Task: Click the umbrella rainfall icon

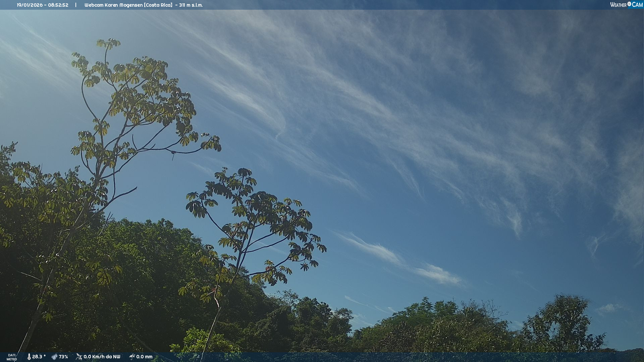Action: (x=132, y=357)
